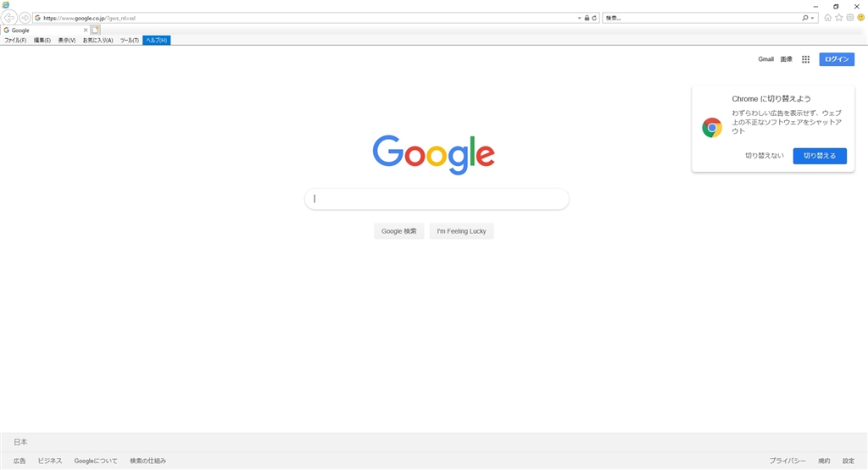Screen dimensions: 868x470
Task: Click the refresh icon in address bar
Action: (x=594, y=19)
